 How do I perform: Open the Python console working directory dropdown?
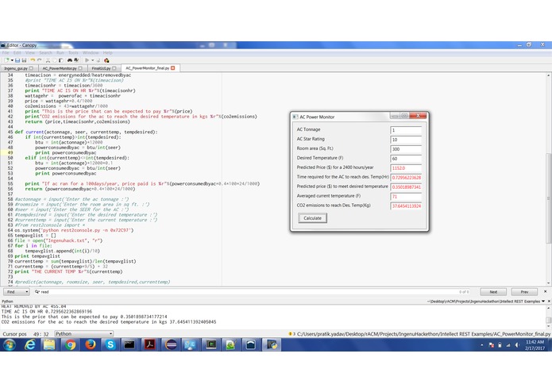[543, 302]
